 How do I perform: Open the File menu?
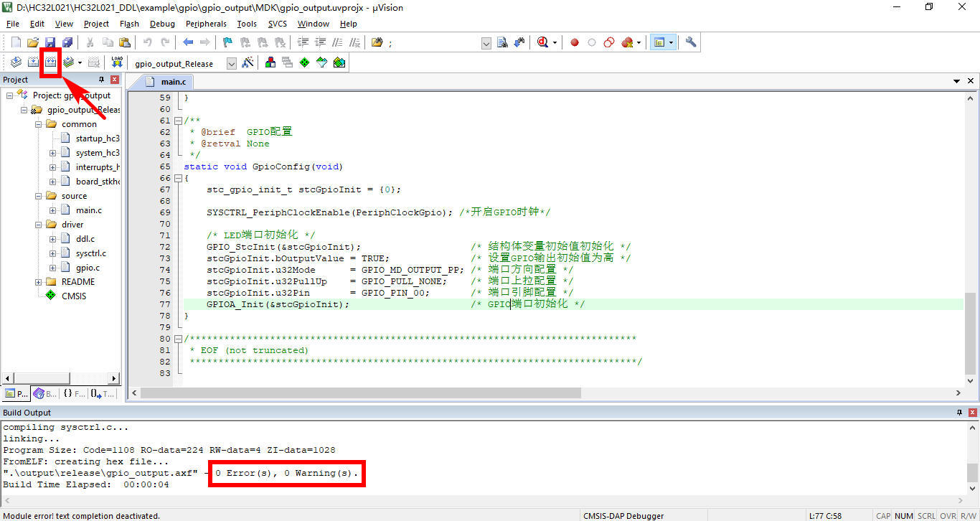click(13, 24)
